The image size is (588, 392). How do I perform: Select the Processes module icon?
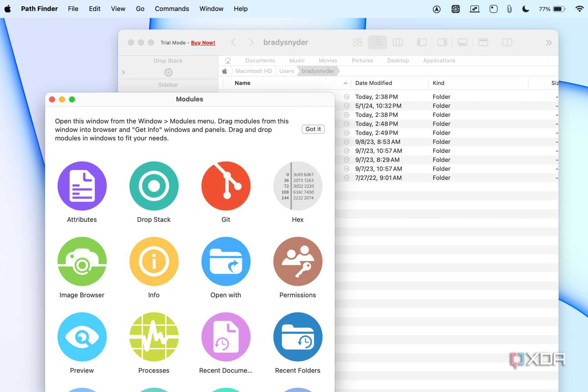pyautogui.click(x=154, y=337)
